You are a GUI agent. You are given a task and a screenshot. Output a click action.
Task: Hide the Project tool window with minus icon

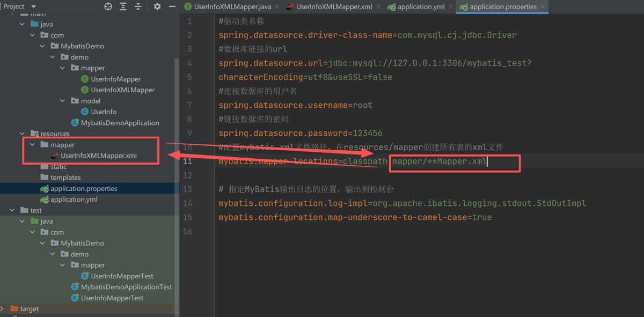[172, 6]
